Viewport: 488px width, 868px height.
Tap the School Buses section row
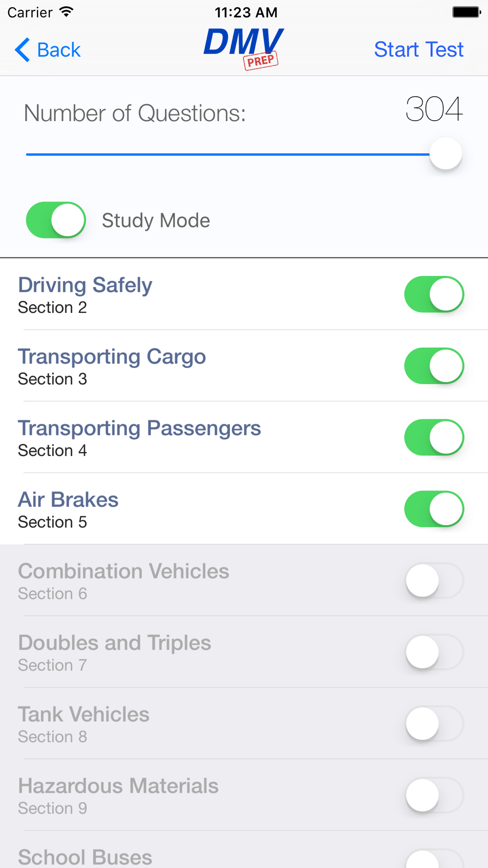(85, 856)
